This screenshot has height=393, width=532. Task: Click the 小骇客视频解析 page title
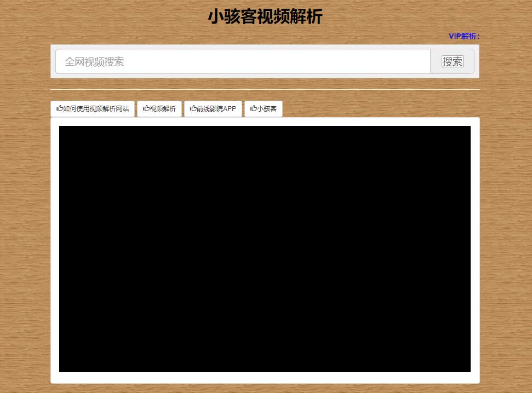265,16
